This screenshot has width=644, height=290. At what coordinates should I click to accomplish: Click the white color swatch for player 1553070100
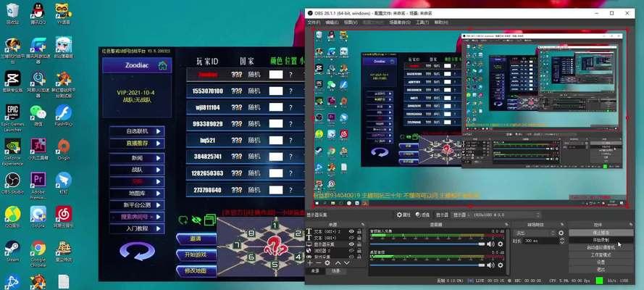click(276, 91)
